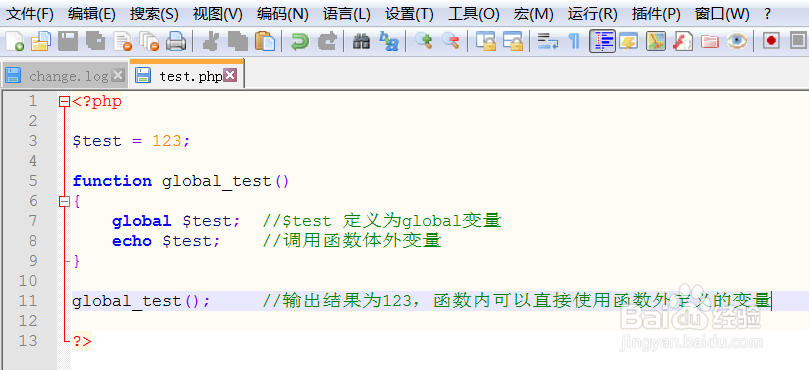Open a file using the folder icon

[x=41, y=41]
